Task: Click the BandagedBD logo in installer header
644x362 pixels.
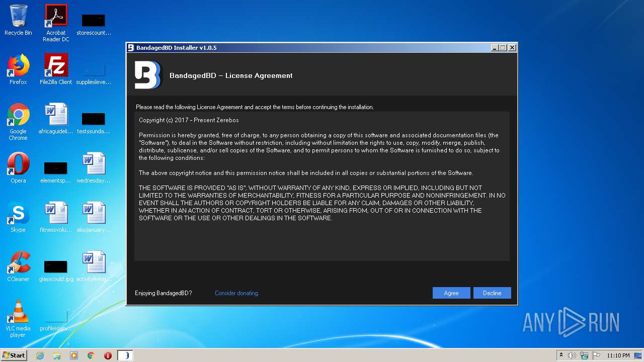Action: click(147, 75)
